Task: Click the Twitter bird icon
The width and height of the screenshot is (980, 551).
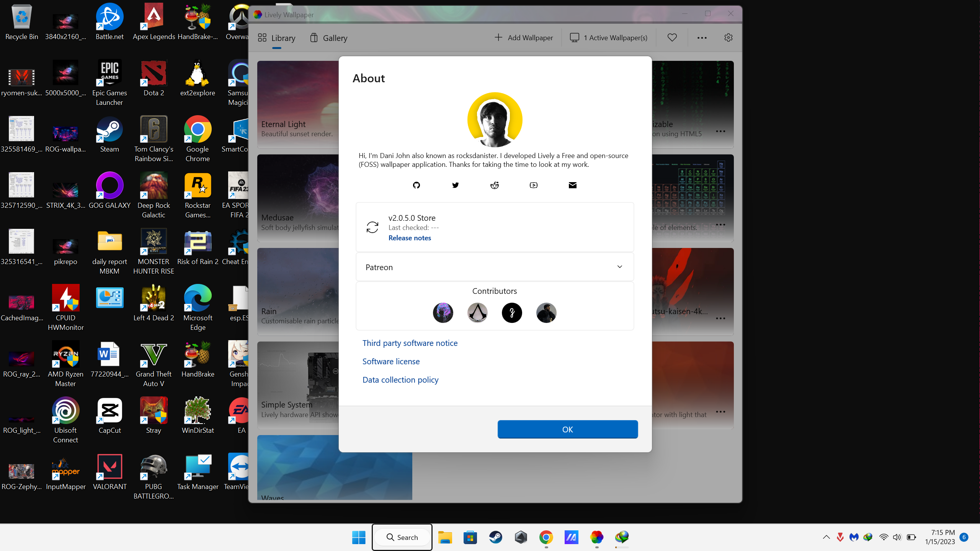Action: 455,185
